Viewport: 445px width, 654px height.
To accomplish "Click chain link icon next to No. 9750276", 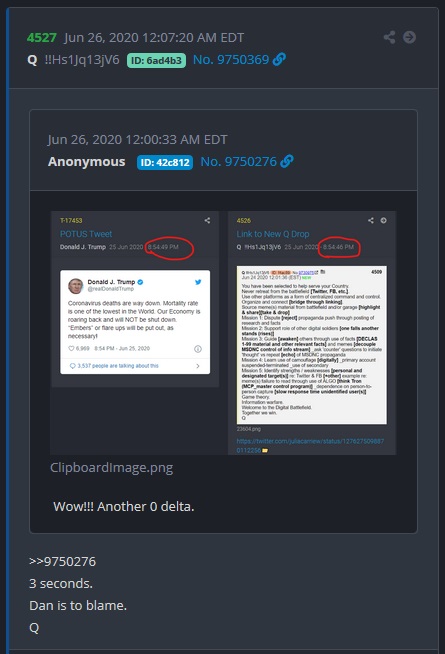I will (287, 161).
